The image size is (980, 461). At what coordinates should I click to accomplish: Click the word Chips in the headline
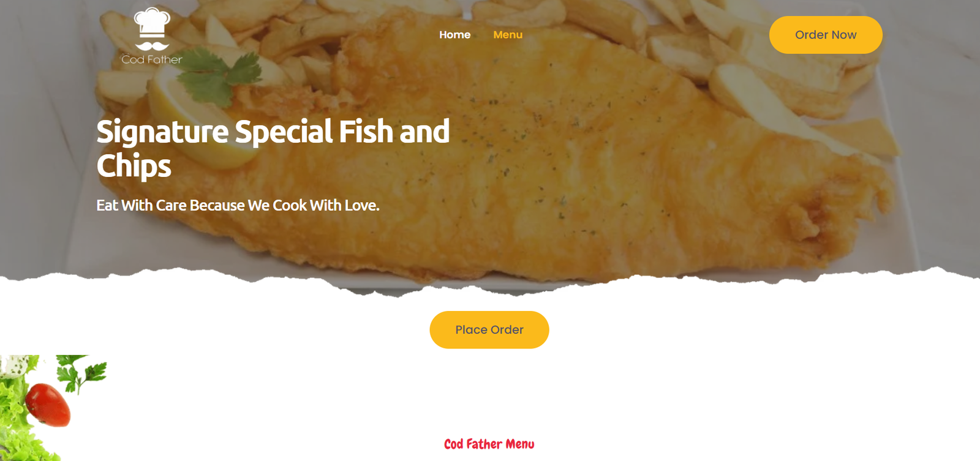[134, 166]
